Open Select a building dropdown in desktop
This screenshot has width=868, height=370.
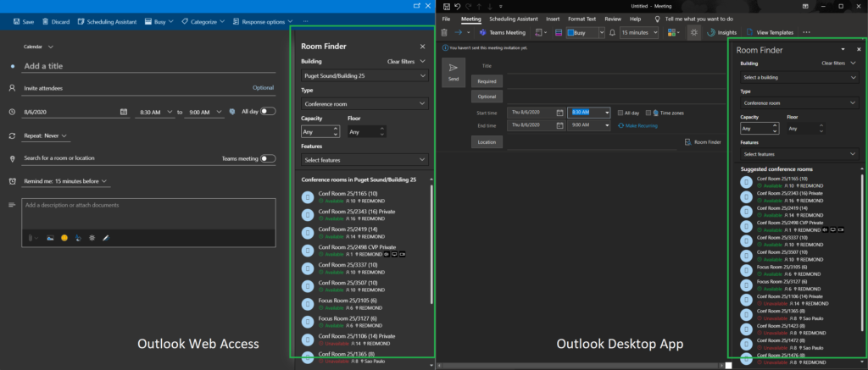point(798,77)
